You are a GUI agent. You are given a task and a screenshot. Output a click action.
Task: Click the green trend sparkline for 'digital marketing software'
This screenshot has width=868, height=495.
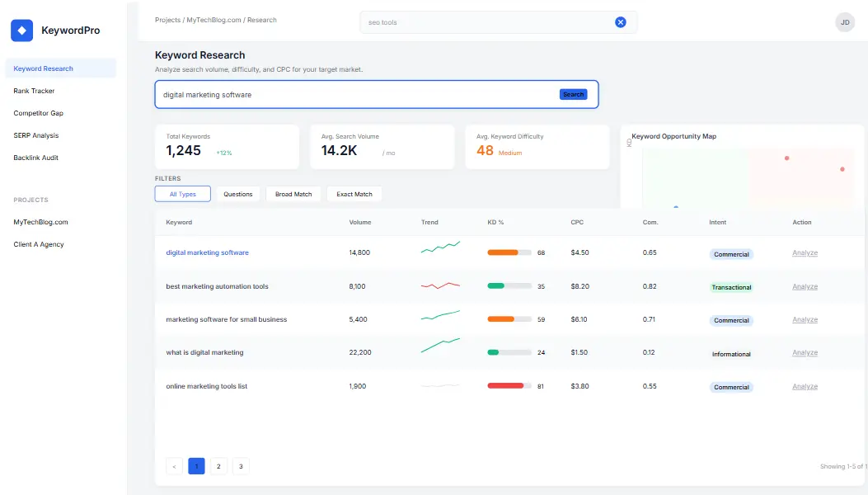tap(441, 247)
